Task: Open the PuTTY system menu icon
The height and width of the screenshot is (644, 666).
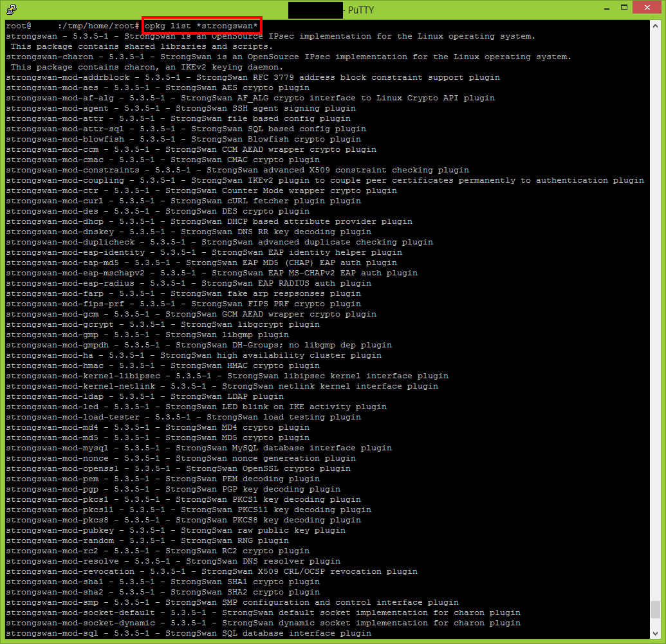Action: click(12, 10)
